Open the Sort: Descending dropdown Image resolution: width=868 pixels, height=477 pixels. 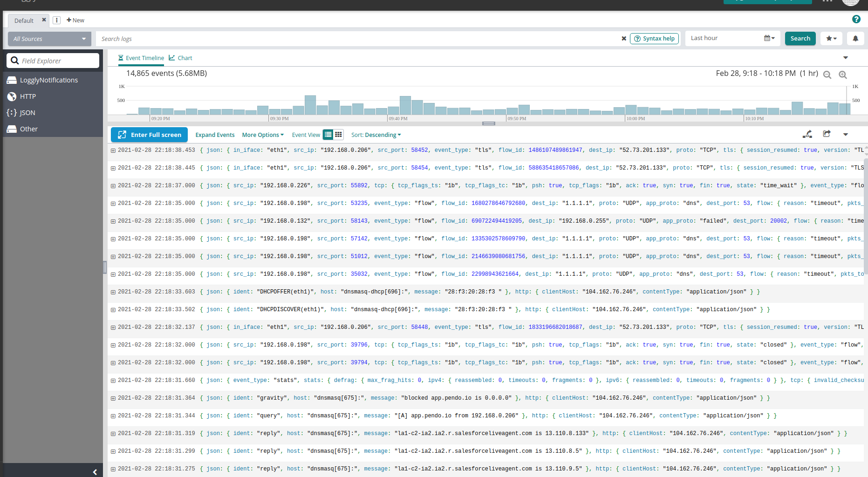pos(376,135)
